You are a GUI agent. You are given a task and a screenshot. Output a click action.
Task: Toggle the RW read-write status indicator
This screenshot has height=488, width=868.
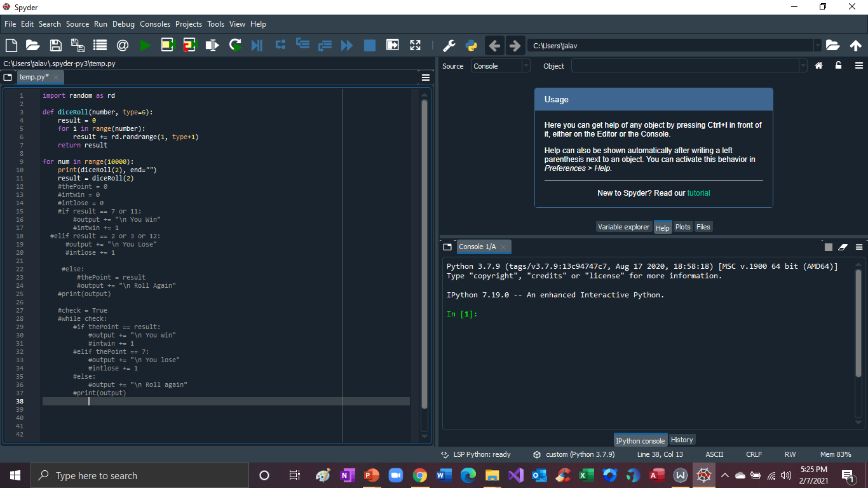790,454
